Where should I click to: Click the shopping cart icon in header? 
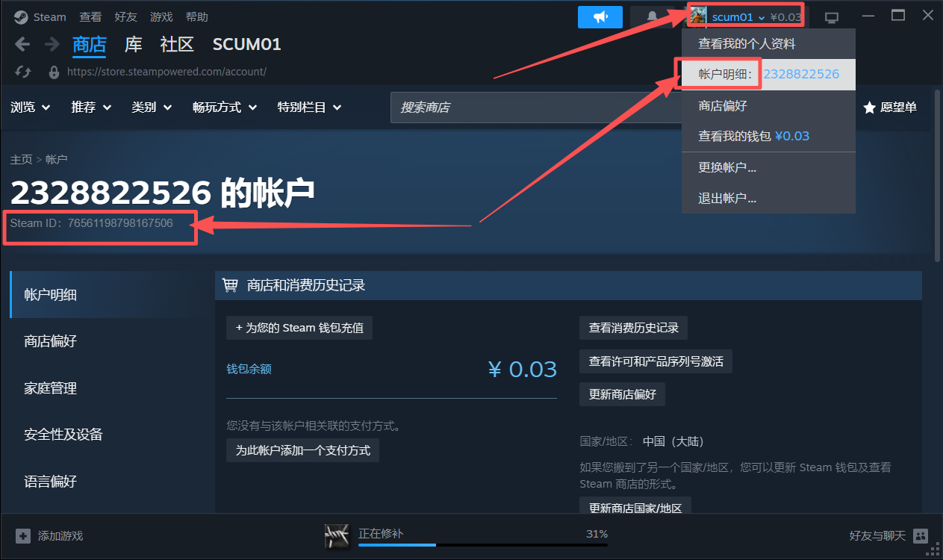pos(230,285)
